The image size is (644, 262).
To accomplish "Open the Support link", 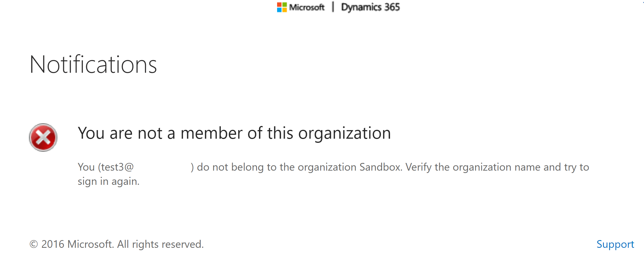I will coord(615,244).
